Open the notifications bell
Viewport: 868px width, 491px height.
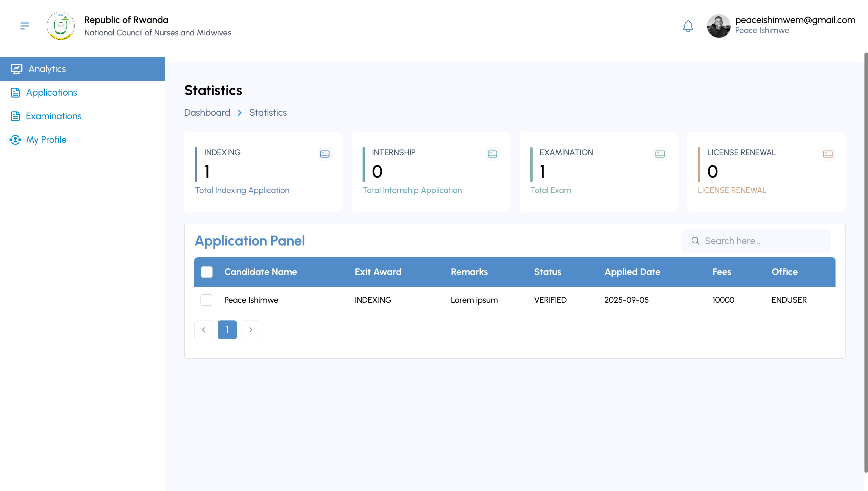688,26
